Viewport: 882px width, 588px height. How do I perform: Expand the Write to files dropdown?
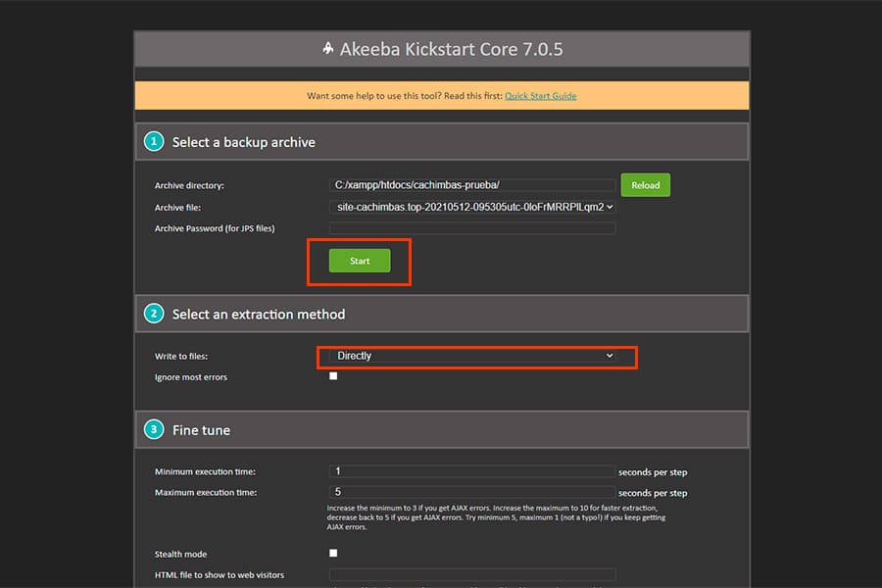[x=472, y=356]
